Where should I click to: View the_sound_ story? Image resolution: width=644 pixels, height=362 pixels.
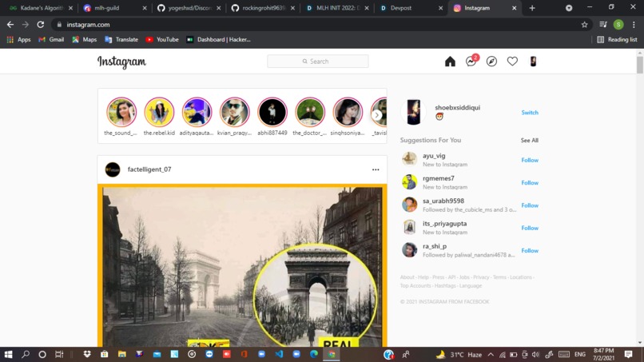point(121,112)
